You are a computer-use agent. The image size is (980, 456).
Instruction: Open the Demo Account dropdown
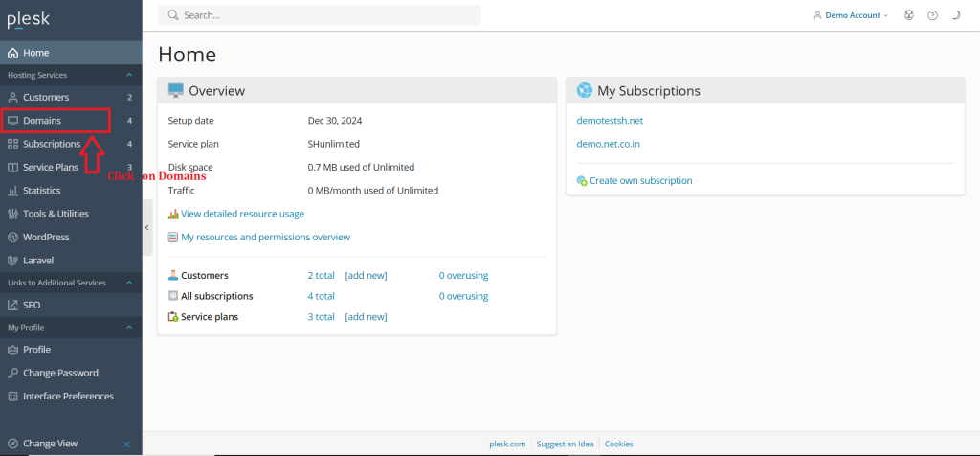pos(851,15)
